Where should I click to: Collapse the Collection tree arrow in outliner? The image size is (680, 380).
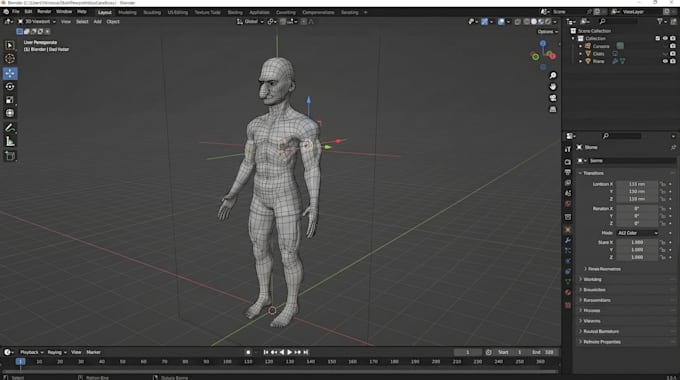coord(573,39)
